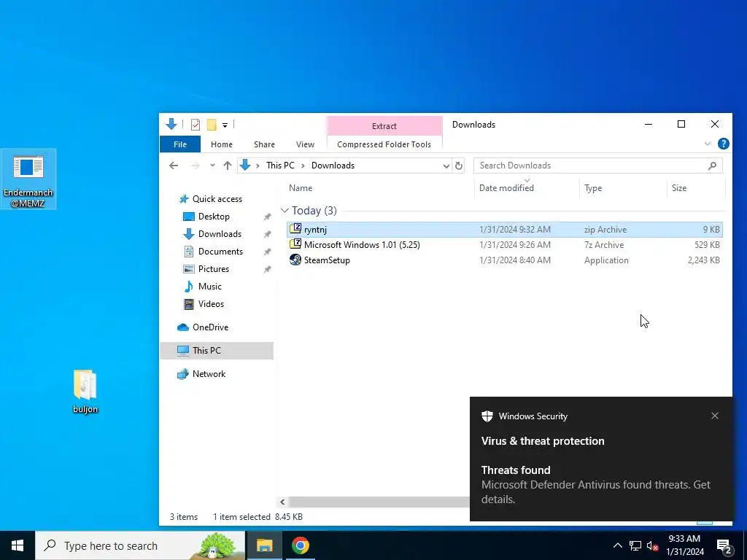Click the Microsoft Windows 1.01 7z icon
This screenshot has height=560, width=747.
point(295,244)
